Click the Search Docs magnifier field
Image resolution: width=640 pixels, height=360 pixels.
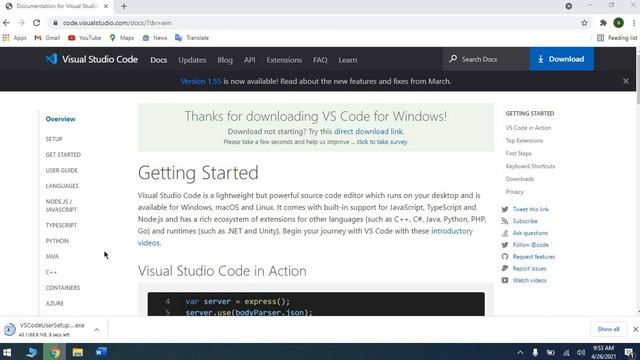click(486, 59)
